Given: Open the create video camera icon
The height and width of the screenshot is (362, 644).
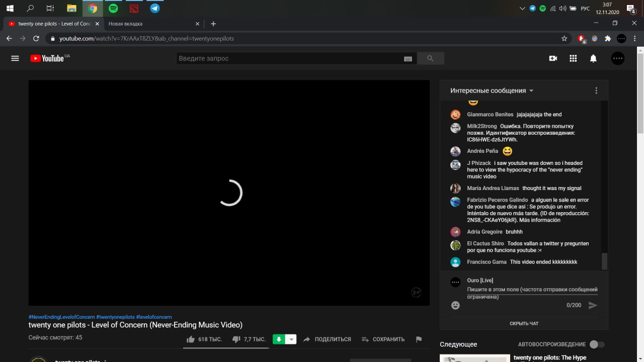Looking at the screenshot, I should click(x=553, y=58).
